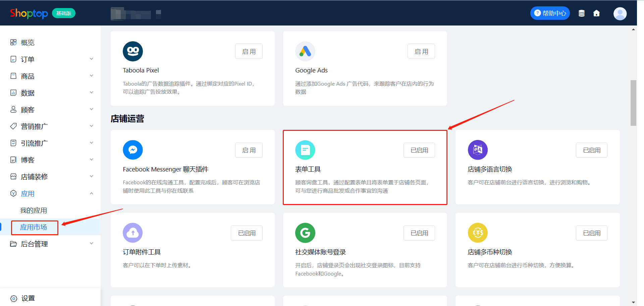Expand the 数据 menu chevron
Viewport: 644px width, 306px height.
click(x=91, y=93)
